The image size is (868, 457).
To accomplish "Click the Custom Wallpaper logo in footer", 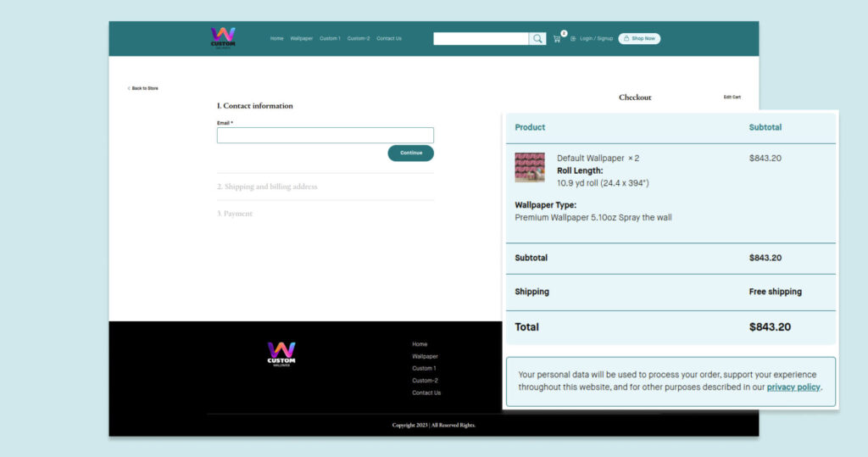I will [x=281, y=354].
